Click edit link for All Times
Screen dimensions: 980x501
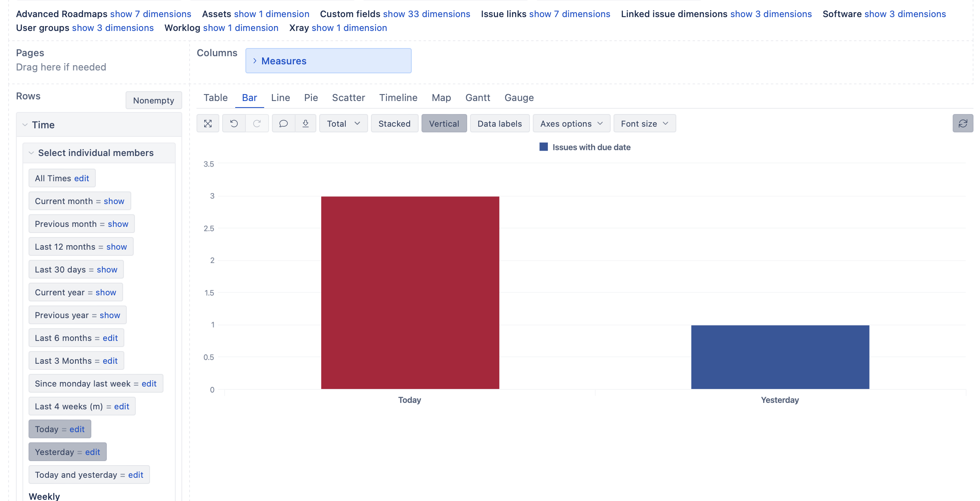click(82, 178)
